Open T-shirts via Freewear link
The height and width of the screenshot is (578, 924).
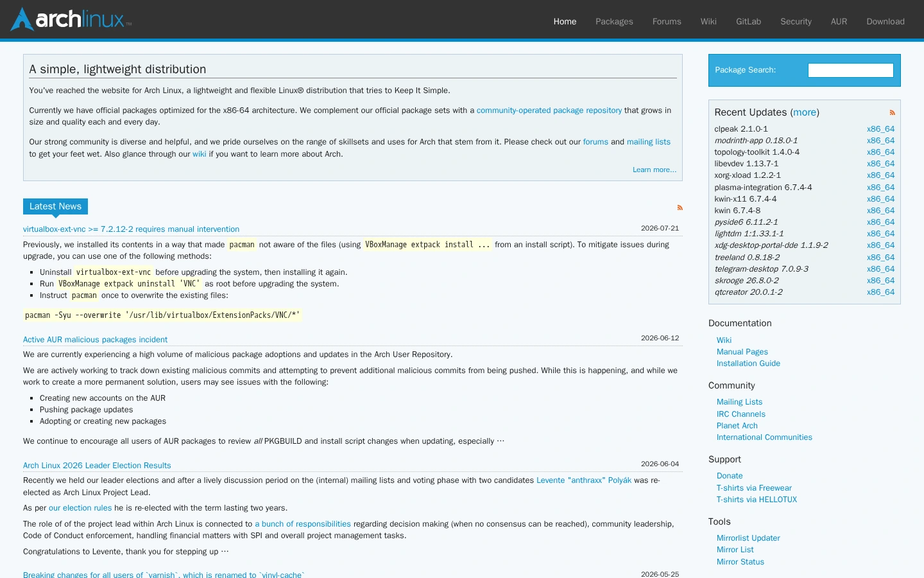pyautogui.click(x=754, y=488)
